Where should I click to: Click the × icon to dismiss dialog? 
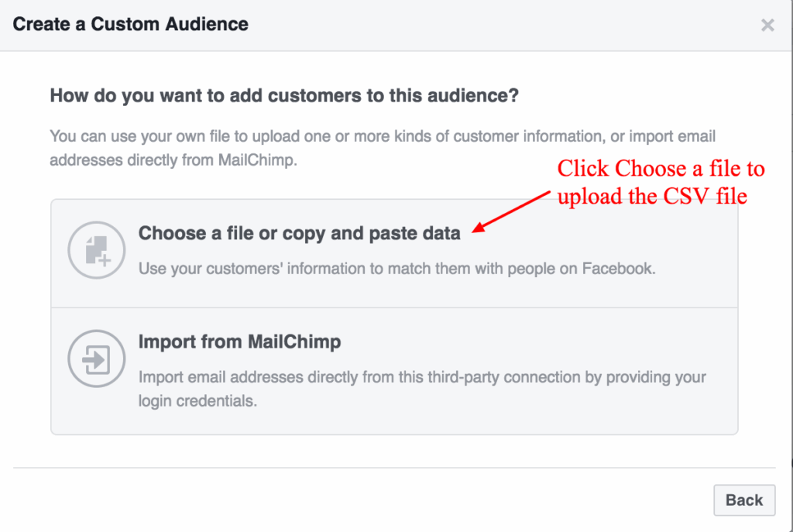(x=767, y=25)
